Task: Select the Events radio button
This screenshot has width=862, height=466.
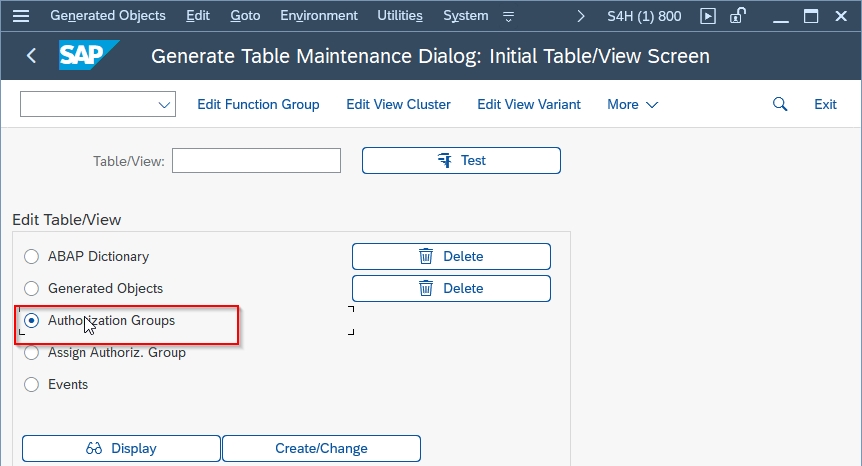Action: click(31, 384)
